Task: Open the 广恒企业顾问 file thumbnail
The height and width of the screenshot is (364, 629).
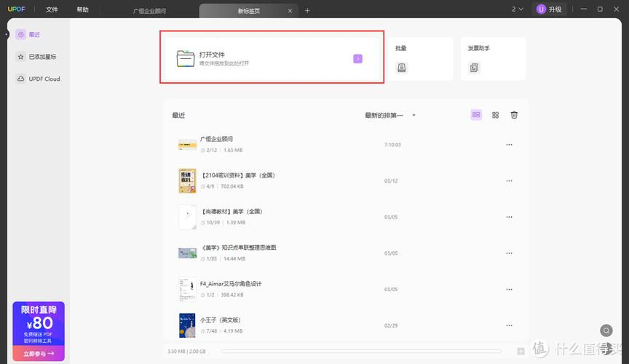Action: [x=187, y=144]
